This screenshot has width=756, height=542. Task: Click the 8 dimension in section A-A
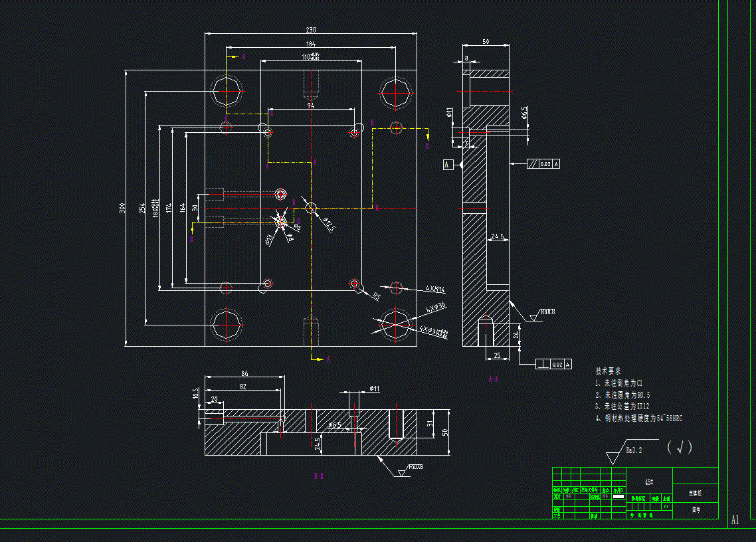(466, 58)
